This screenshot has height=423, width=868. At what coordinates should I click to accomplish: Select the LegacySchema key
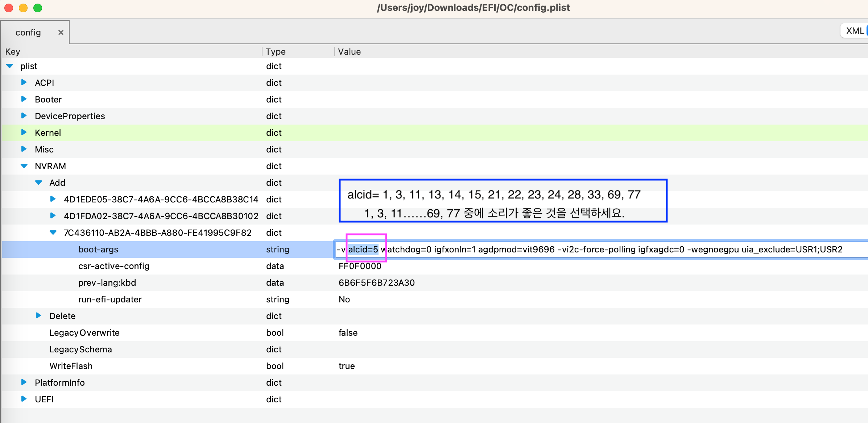point(80,349)
